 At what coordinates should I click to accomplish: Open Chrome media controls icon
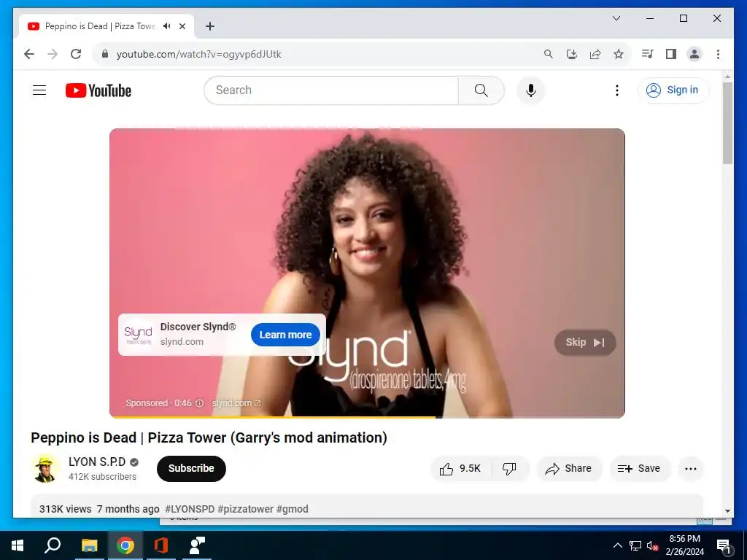point(647,54)
